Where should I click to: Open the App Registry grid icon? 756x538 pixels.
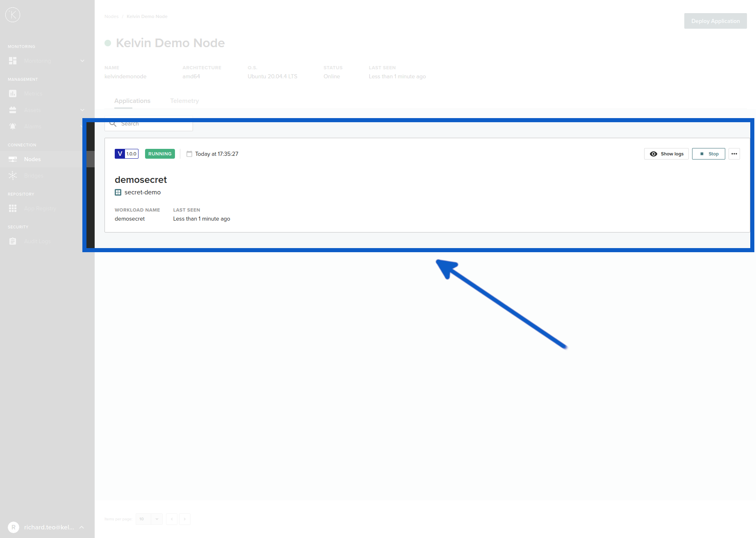[x=13, y=208]
